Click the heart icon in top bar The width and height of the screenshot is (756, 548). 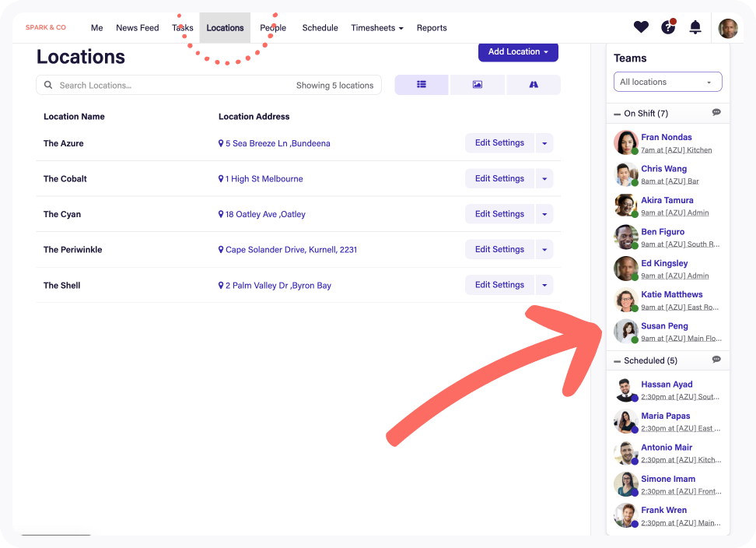coord(641,27)
